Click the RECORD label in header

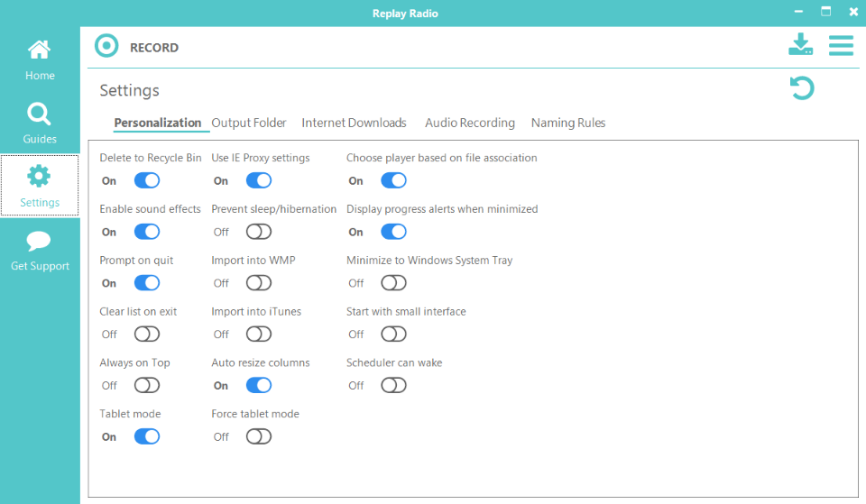coord(154,48)
